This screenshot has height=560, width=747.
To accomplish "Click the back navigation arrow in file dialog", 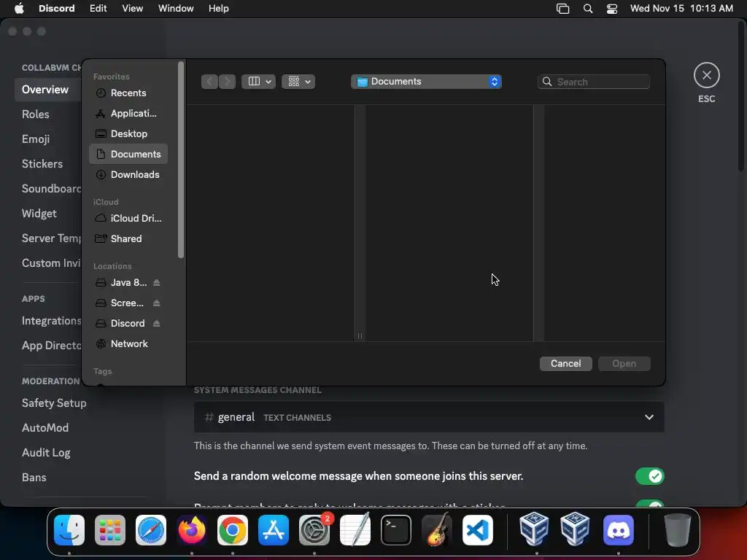I will pos(209,82).
